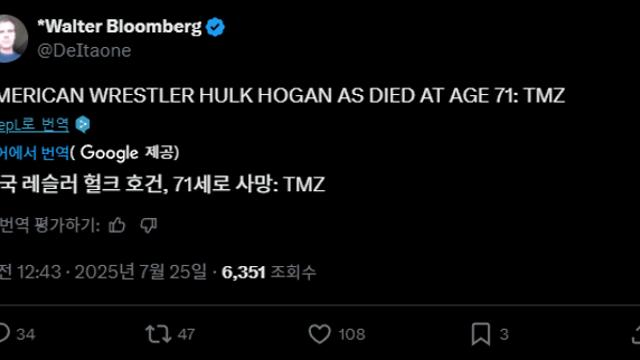Click the blue translated-from language link

[34, 153]
